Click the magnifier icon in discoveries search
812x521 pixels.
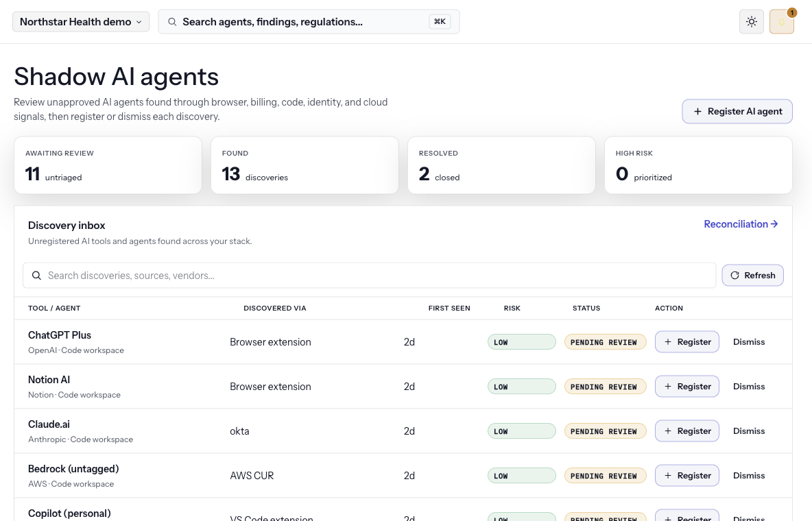(37, 276)
